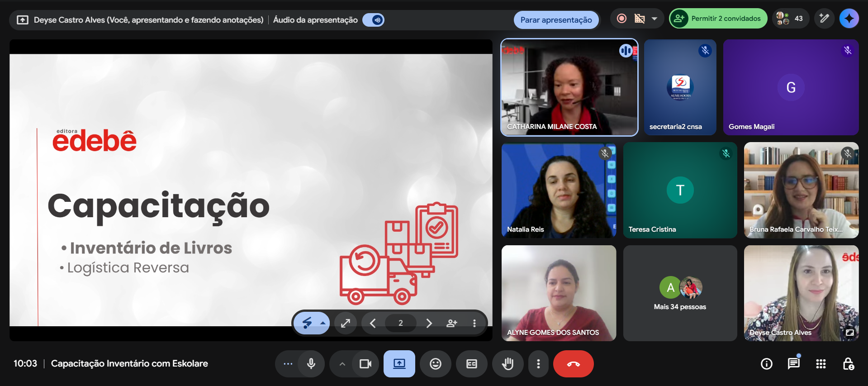The image size is (868, 386).
Task: Add a co-presenter from the slide toolbar
Action: click(451, 323)
